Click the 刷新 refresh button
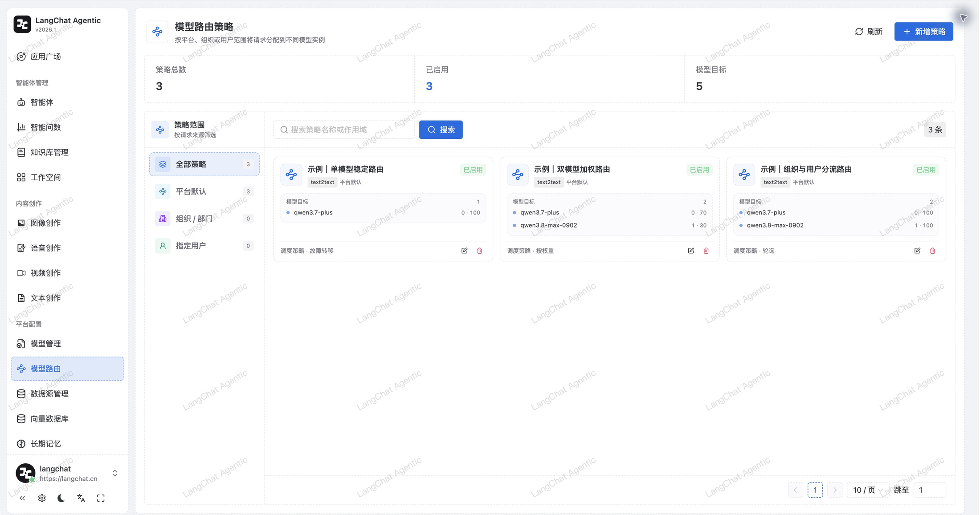The width and height of the screenshot is (980, 515). [x=869, y=32]
